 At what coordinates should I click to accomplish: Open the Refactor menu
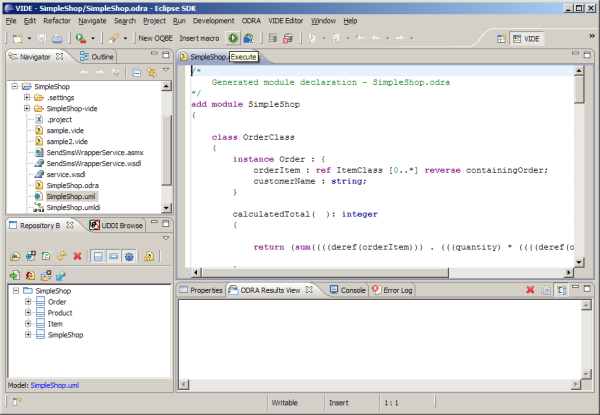click(57, 21)
